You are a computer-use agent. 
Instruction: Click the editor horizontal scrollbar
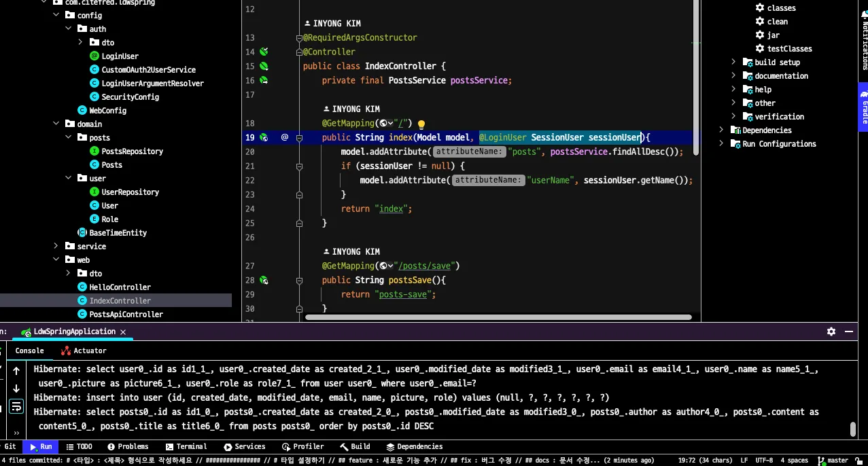[498, 317]
